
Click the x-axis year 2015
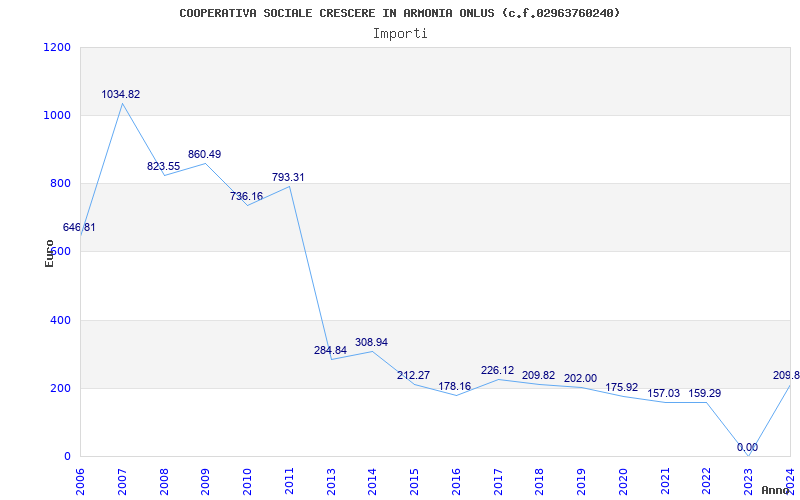[415, 482]
